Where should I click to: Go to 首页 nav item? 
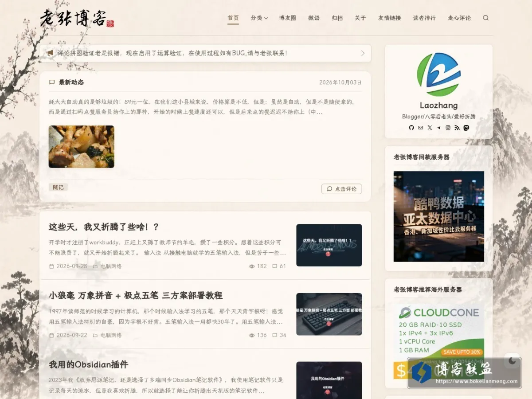233,18
